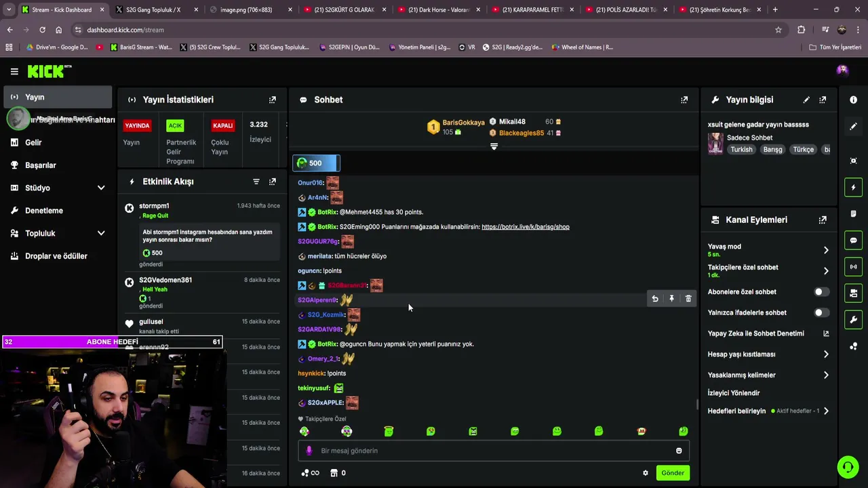Toggle the wrench icon in right sidebar
Viewport: 868px width, 488px height.
click(x=853, y=319)
